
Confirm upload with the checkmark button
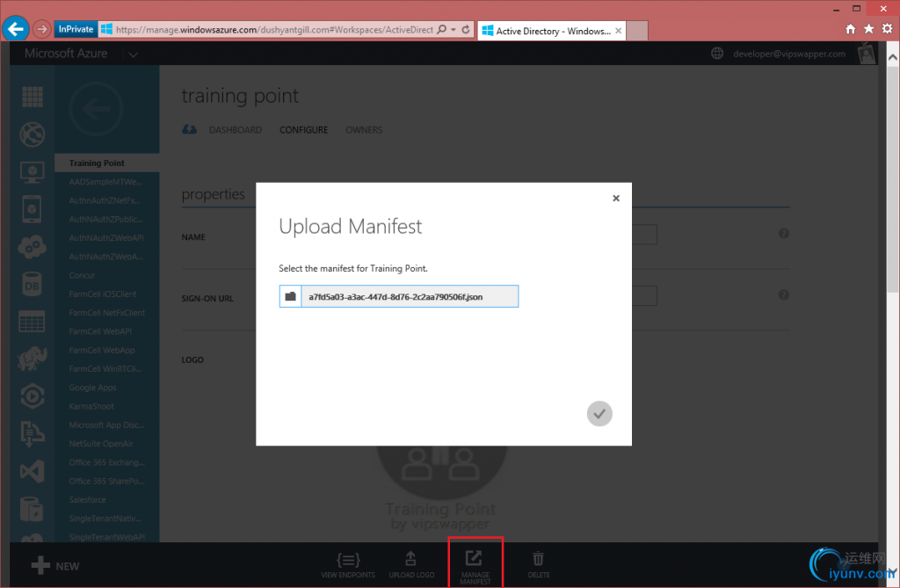pos(599,413)
